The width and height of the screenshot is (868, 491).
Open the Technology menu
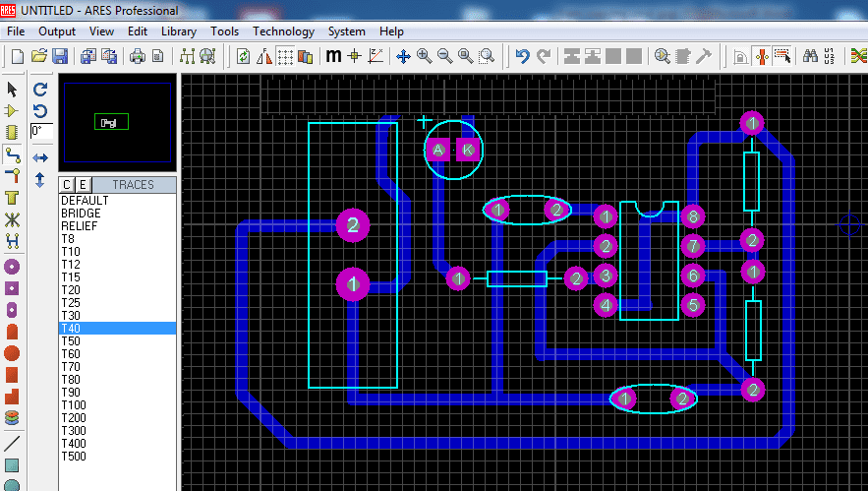pos(283,31)
